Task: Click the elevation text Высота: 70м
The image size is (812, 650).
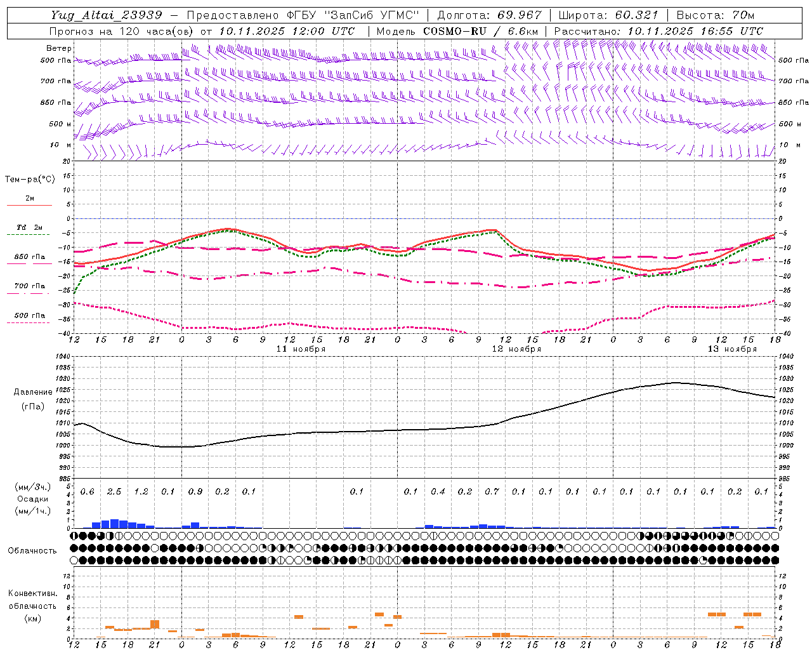Action: tap(716, 15)
